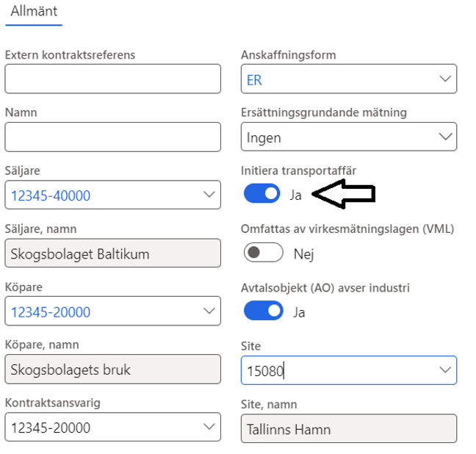Click the Site field containing 15080

click(349, 370)
